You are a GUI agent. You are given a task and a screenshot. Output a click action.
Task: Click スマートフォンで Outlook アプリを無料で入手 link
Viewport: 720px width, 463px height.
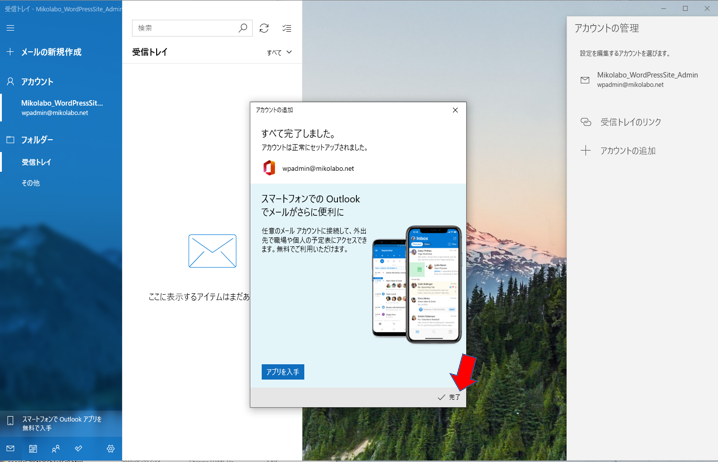62,423
